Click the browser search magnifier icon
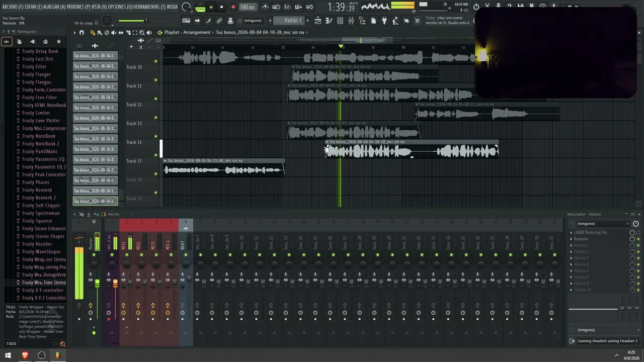Image resolution: width=644 pixels, height=362 pixels. click(63, 344)
